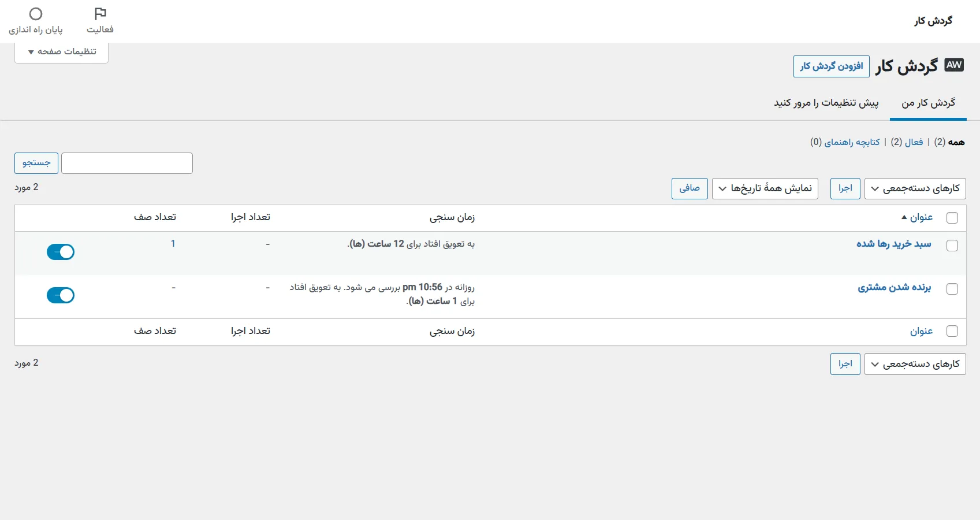Tick the checkbox for برنده شدن مشتری

[952, 289]
